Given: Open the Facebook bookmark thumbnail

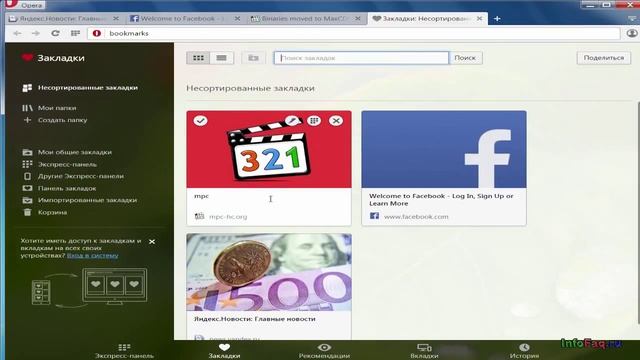Looking at the screenshot, I should 444,149.
